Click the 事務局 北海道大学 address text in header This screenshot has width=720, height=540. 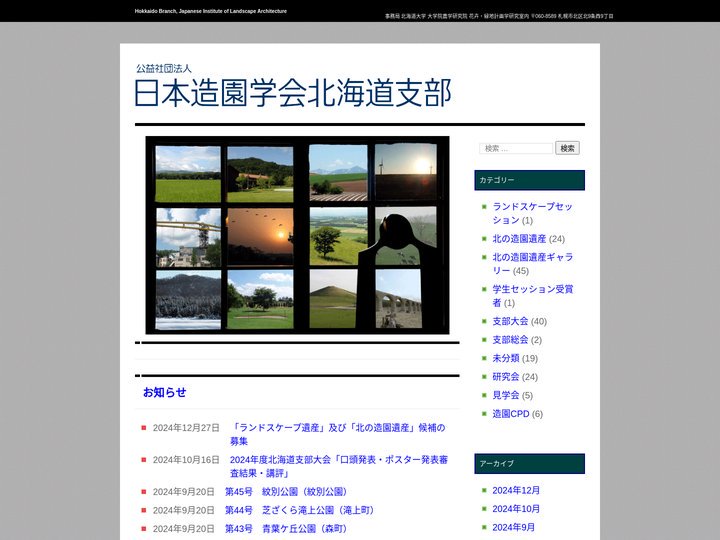pyautogui.click(x=499, y=16)
